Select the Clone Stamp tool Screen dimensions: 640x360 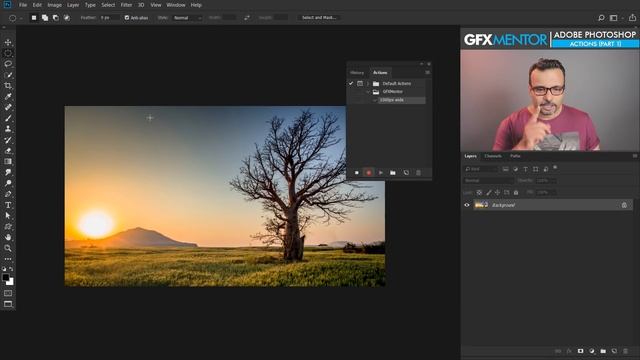click(8, 129)
